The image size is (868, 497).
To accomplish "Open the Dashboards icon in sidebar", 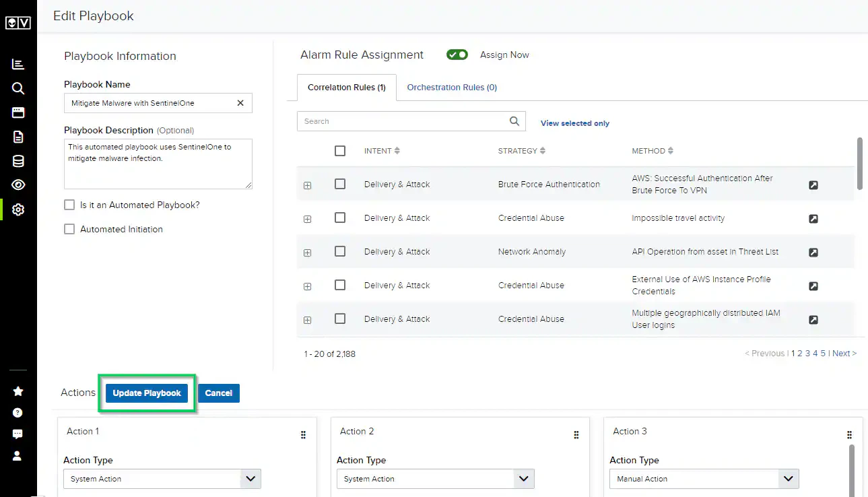I will coord(18,65).
